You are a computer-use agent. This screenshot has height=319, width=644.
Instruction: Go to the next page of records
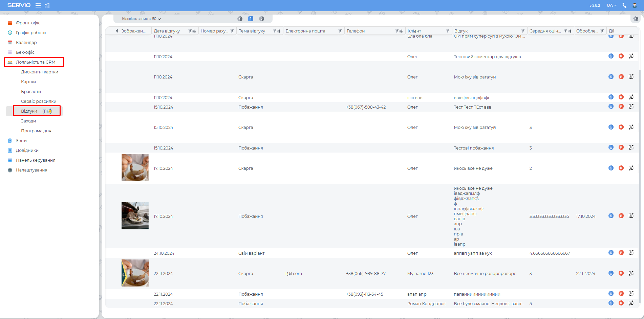[x=261, y=19]
